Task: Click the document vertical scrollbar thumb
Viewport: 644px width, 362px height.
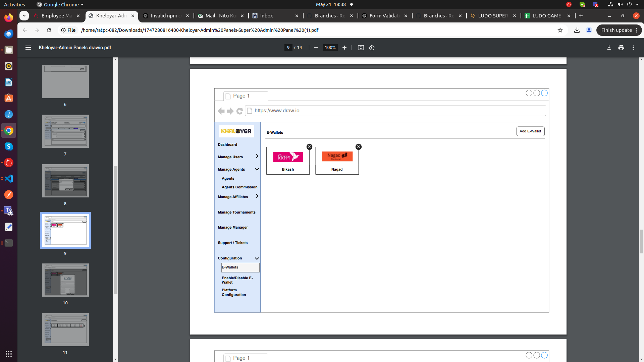Action: pos(641,241)
